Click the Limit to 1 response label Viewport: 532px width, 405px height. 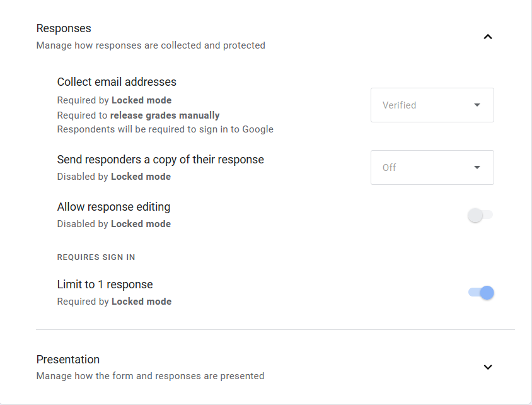(105, 285)
